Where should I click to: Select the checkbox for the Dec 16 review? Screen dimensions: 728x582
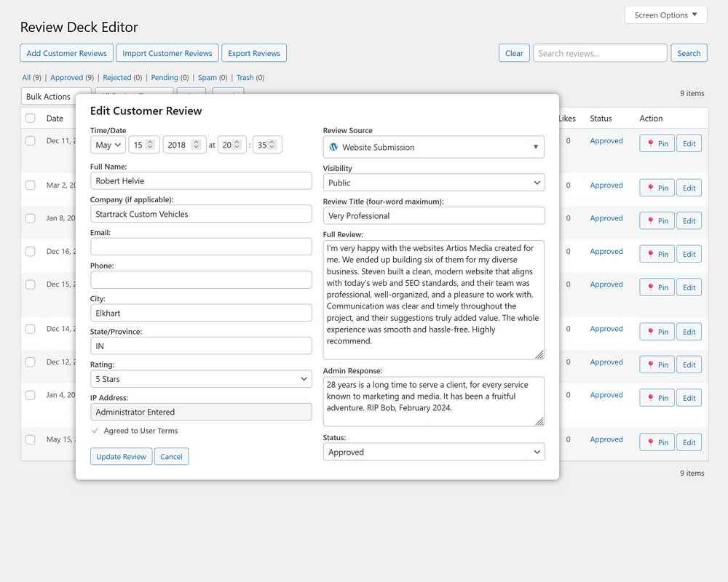30,252
